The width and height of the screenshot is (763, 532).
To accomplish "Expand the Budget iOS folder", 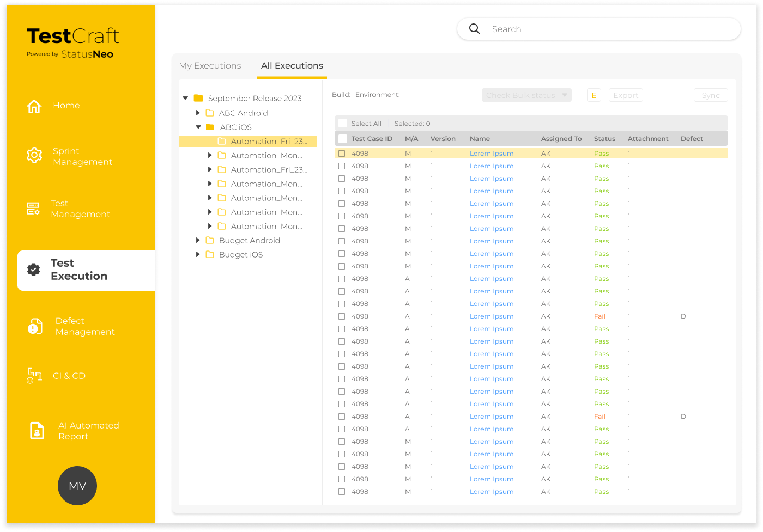I will pos(198,255).
